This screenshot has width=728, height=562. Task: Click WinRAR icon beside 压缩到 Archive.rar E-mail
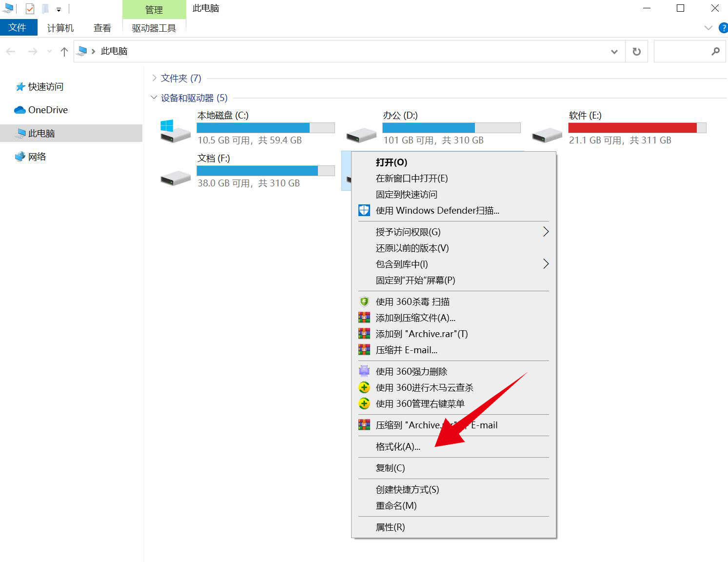point(364,425)
